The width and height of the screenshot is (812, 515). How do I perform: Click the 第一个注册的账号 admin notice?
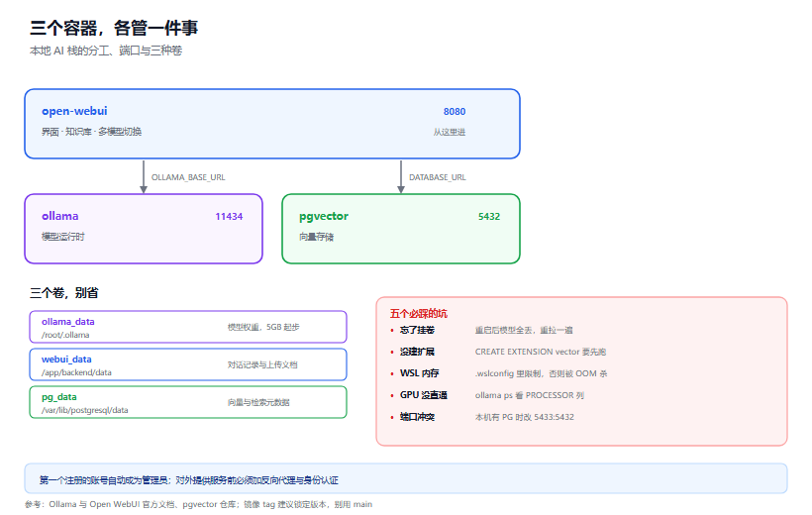tap(188, 480)
